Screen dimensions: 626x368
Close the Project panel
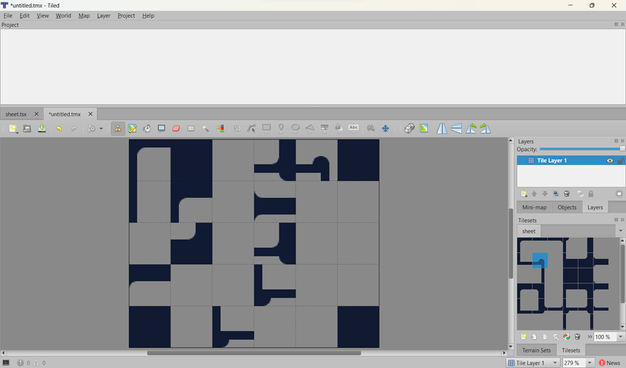click(622, 24)
